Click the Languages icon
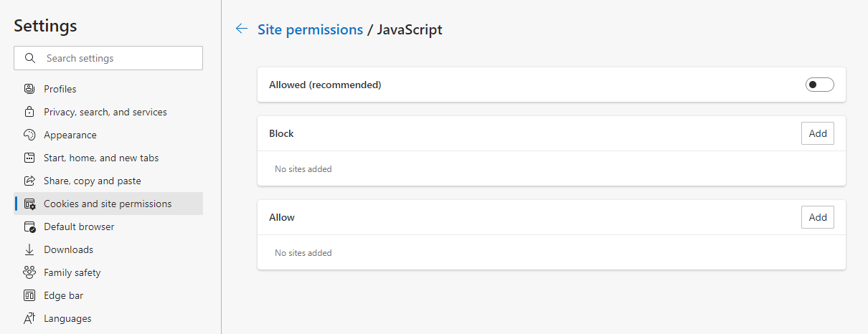 click(x=29, y=318)
